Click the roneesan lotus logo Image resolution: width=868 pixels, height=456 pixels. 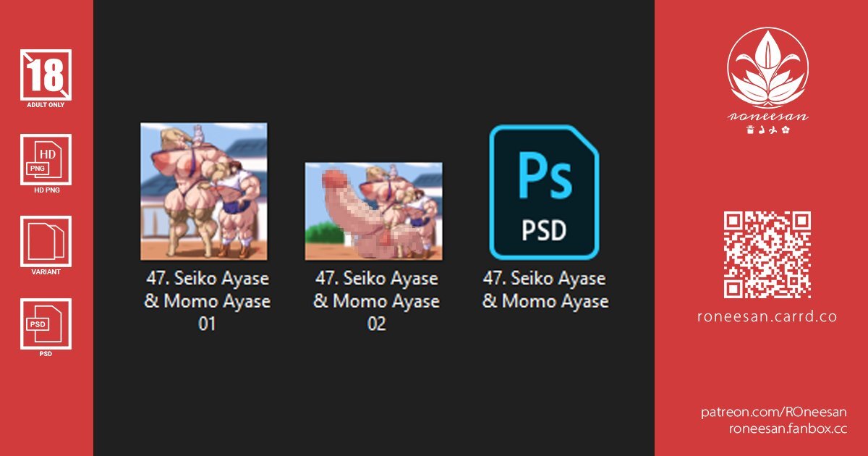click(x=767, y=67)
